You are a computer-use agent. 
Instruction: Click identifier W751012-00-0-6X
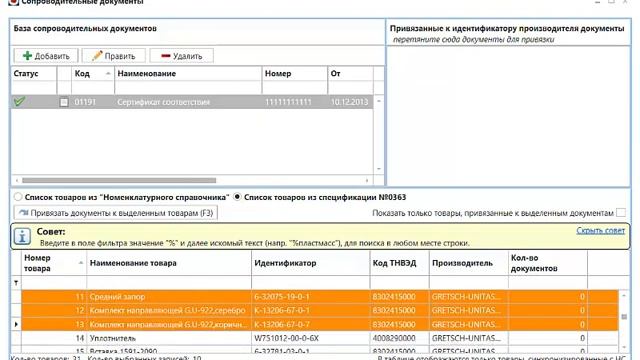pyautogui.click(x=287, y=338)
